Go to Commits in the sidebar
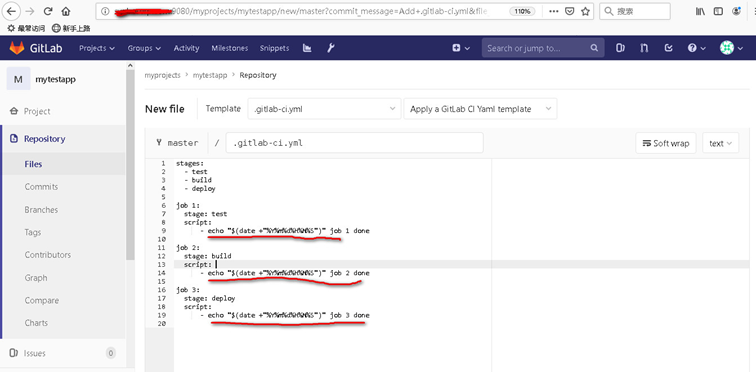 (41, 187)
